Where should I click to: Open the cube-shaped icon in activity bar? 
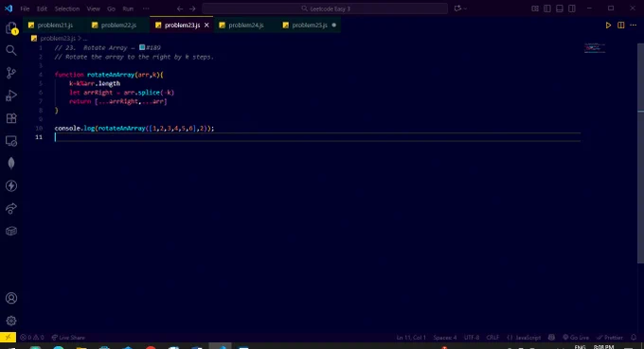pos(11,231)
